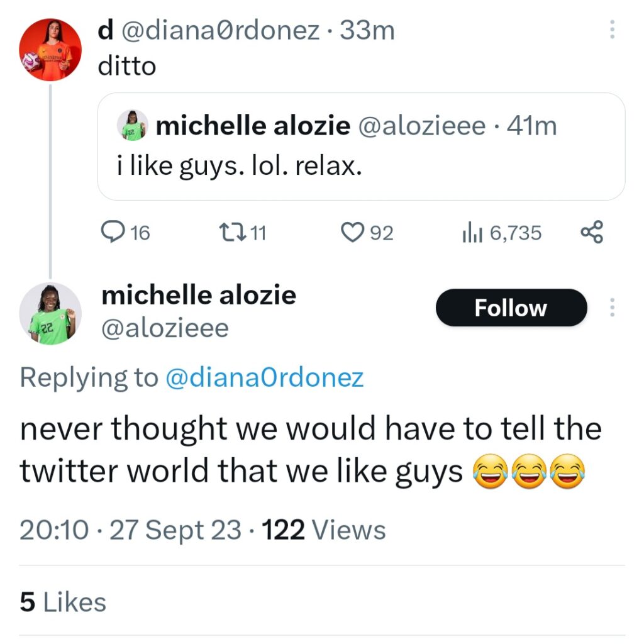Open three-dot menu on d's tweet
The height and width of the screenshot is (644, 644).
pos(612,30)
